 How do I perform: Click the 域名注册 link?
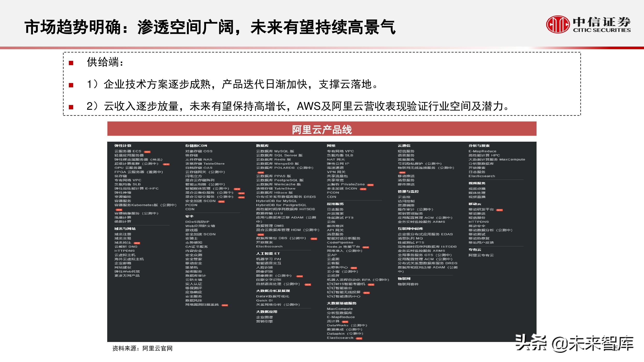pyautogui.click(x=123, y=234)
